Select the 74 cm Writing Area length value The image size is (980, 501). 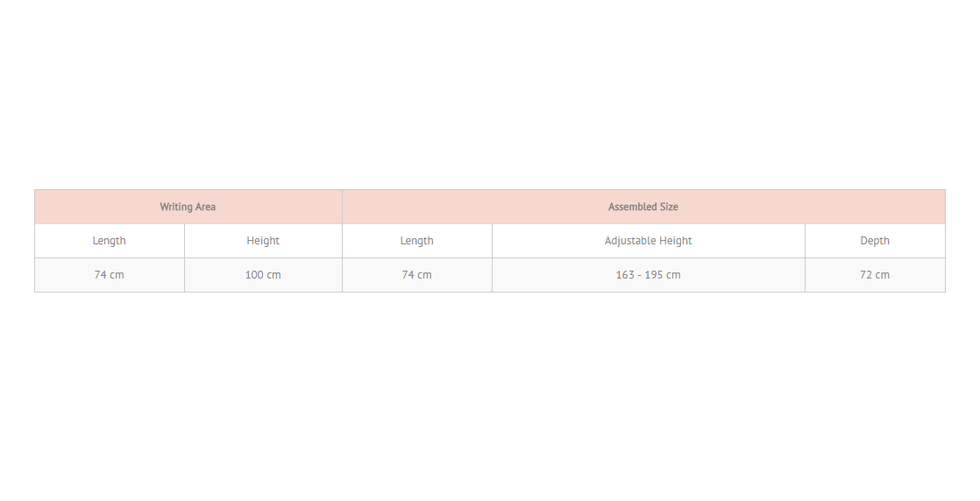[110, 275]
